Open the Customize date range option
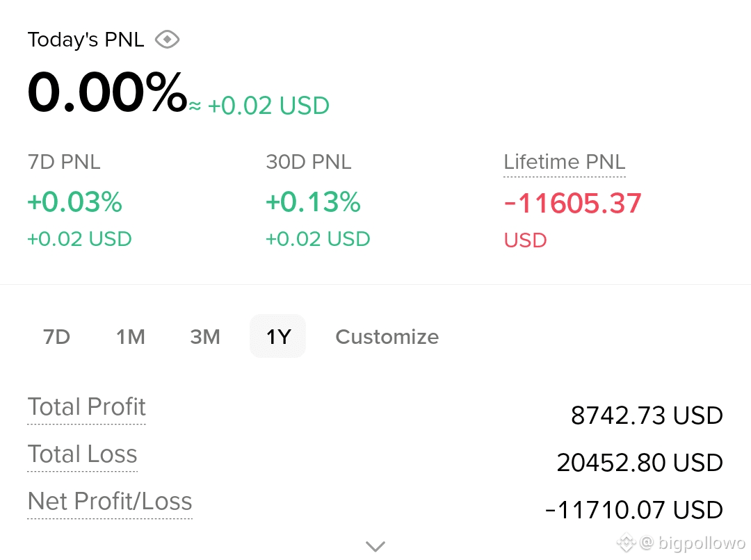This screenshot has width=751, height=560. click(387, 336)
